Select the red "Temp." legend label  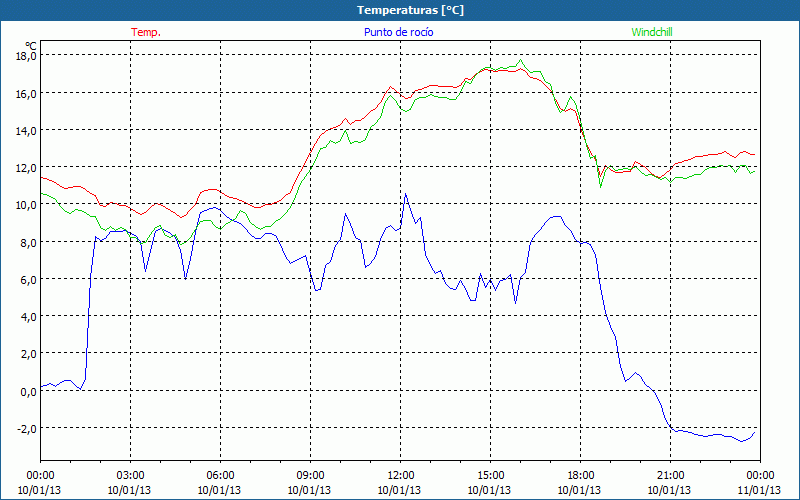click(x=146, y=32)
